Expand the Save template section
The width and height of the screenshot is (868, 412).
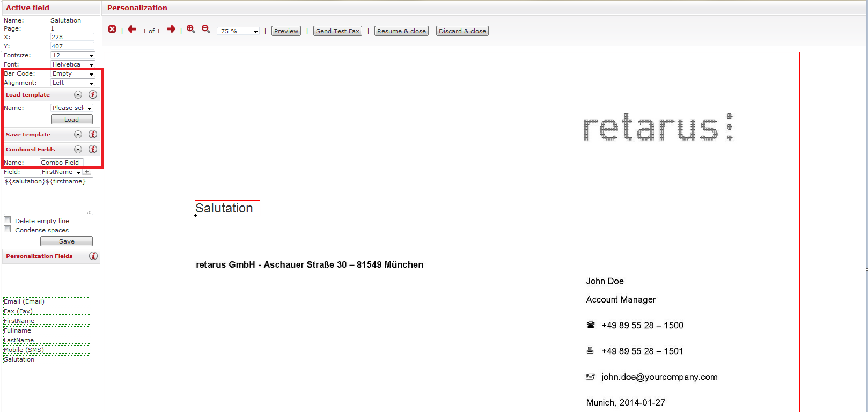(78, 135)
